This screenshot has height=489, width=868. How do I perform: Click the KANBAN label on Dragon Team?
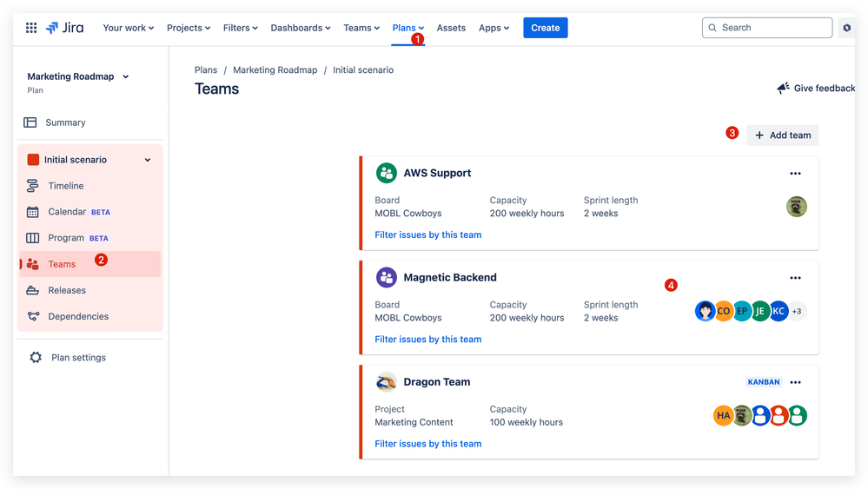(x=764, y=382)
